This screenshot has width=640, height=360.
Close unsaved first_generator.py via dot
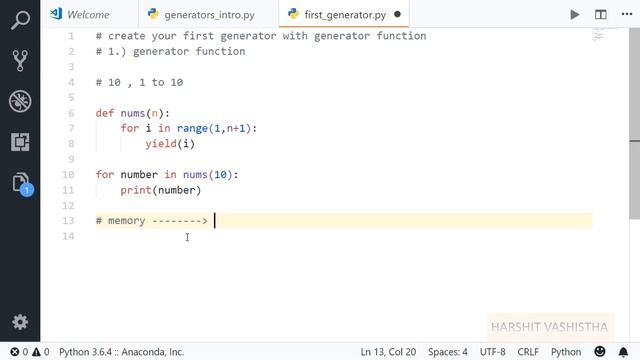[x=398, y=14]
